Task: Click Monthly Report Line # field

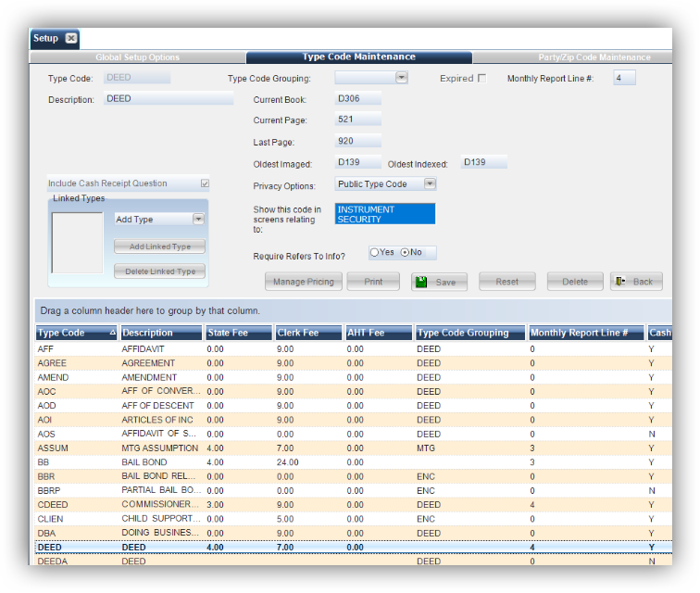Action: pos(625,78)
